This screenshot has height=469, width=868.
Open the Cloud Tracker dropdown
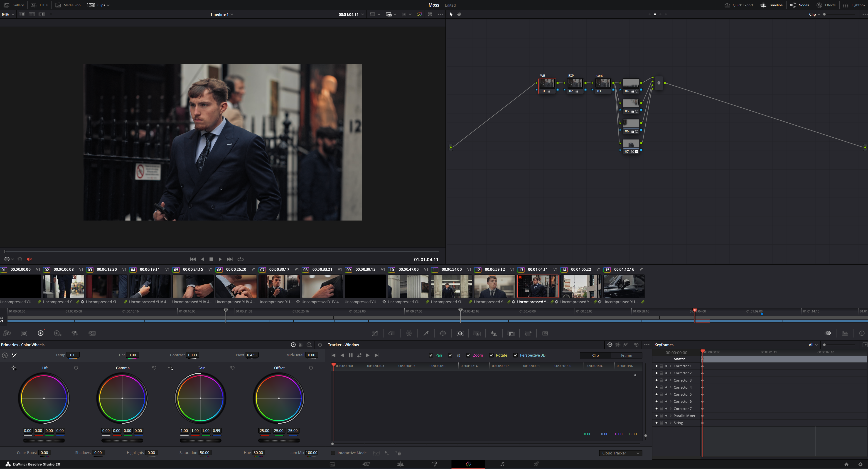pyautogui.click(x=620, y=453)
